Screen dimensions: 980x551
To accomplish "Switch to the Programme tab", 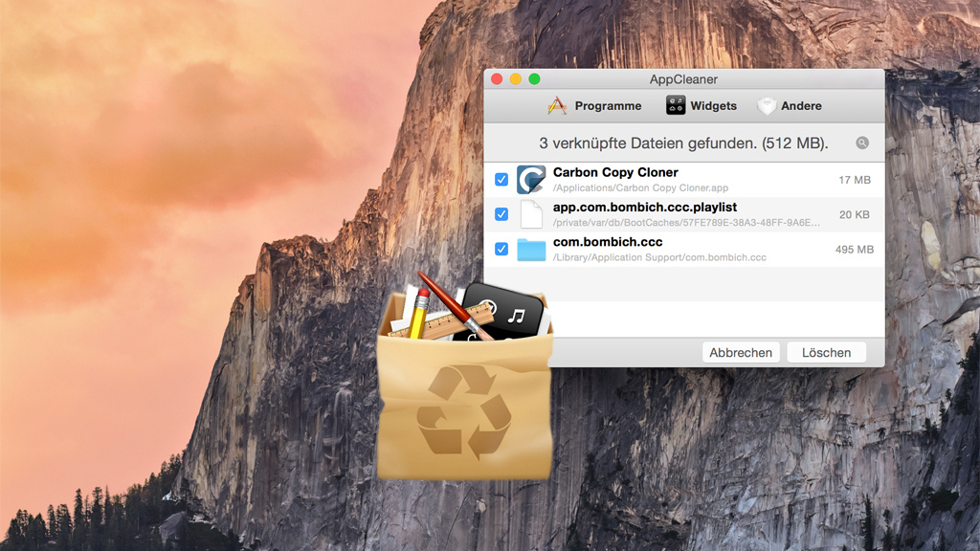I will [594, 105].
